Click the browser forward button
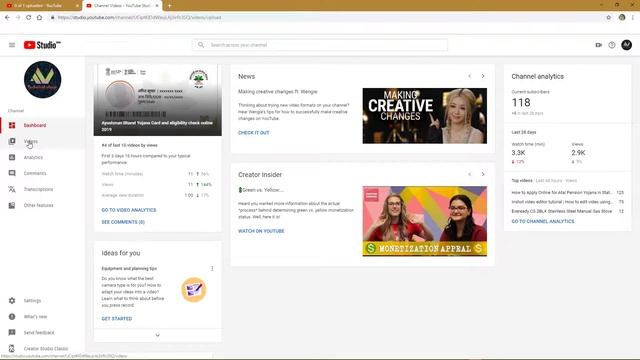Image resolution: width=640 pixels, height=360 pixels. point(18,18)
